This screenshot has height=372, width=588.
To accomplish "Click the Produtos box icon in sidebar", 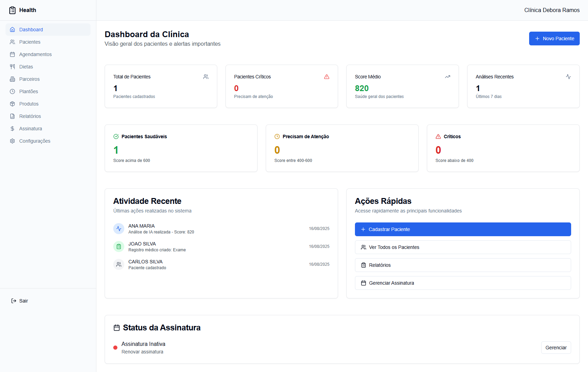I will [x=12, y=104].
